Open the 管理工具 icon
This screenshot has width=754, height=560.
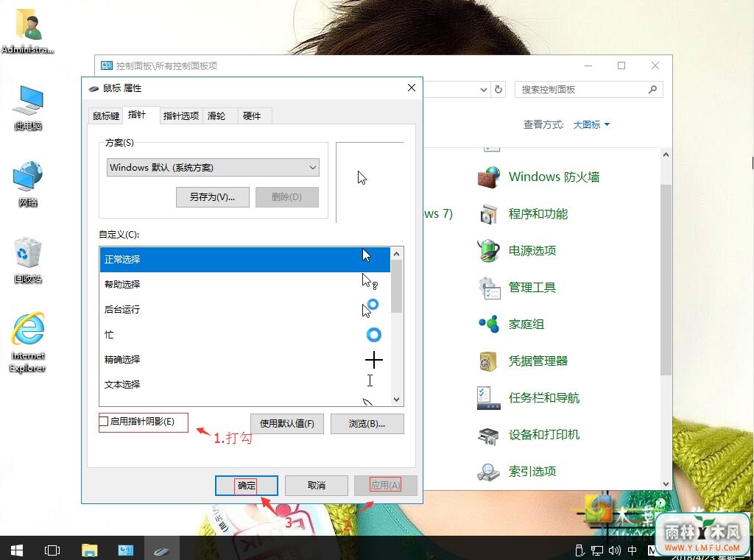click(489, 288)
